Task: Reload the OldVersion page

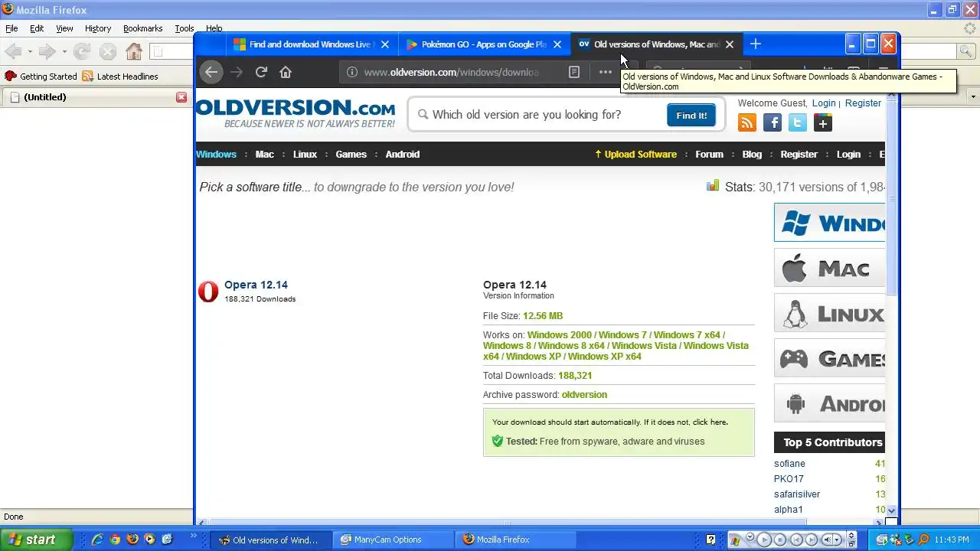Action: (x=261, y=72)
